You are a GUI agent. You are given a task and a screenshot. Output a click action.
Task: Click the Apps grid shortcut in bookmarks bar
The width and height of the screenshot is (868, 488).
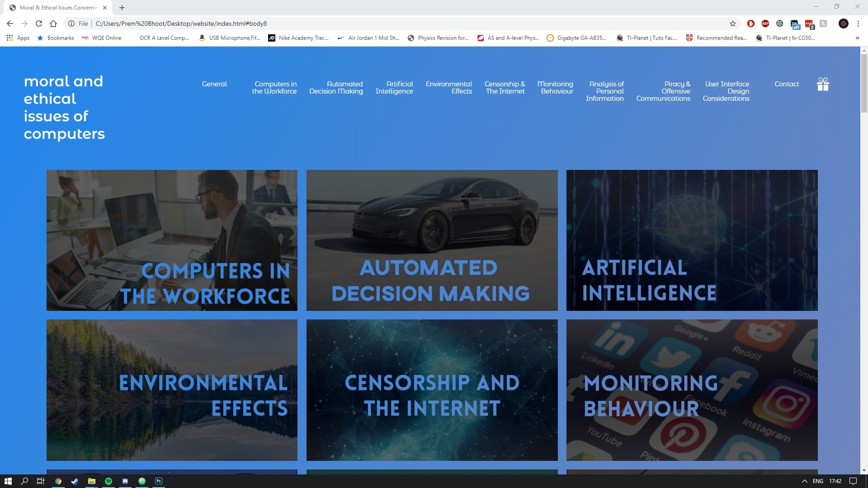click(x=18, y=38)
